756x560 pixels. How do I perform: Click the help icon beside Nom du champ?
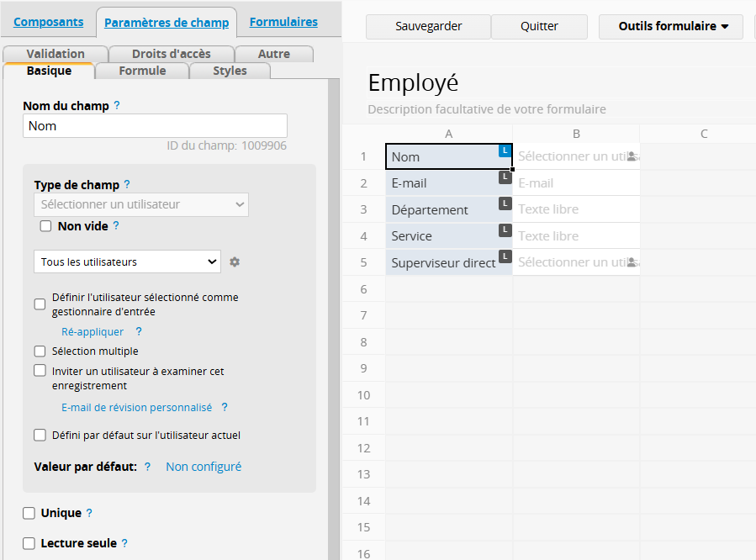(x=117, y=106)
